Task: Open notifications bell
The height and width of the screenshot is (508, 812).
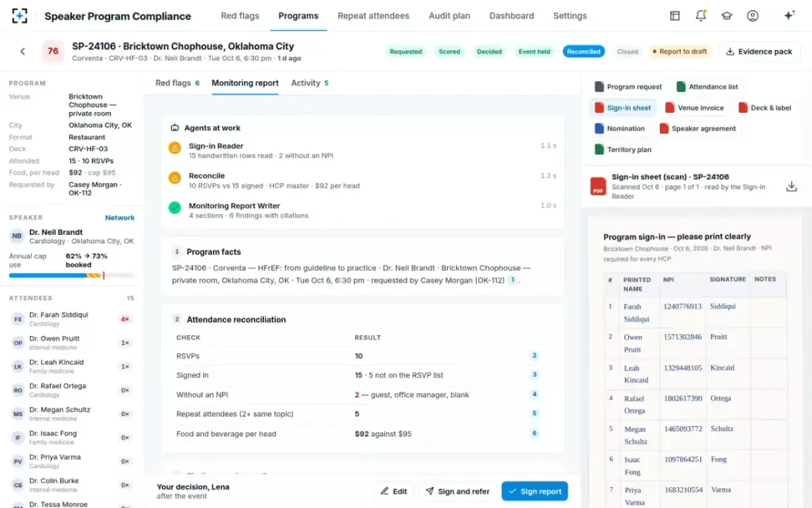Action: [701, 16]
